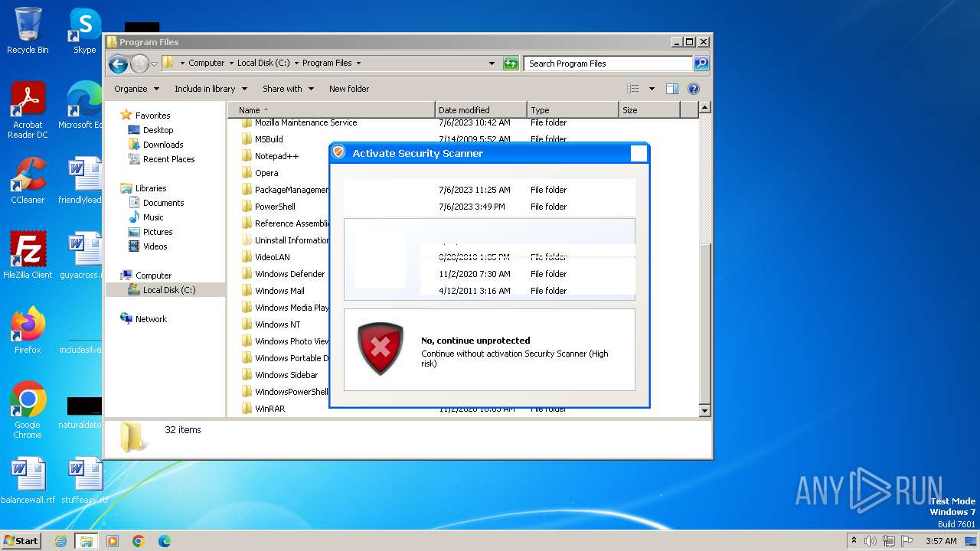Sort by Type column header
This screenshot has width=980, height=551.
pos(573,110)
